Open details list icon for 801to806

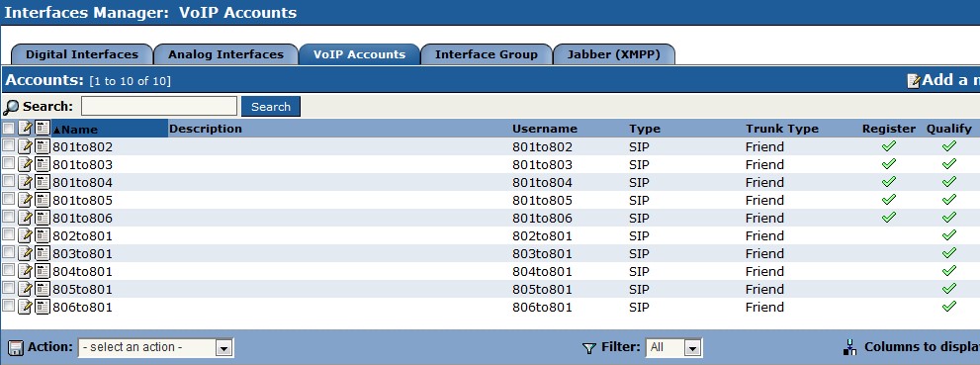click(43, 218)
